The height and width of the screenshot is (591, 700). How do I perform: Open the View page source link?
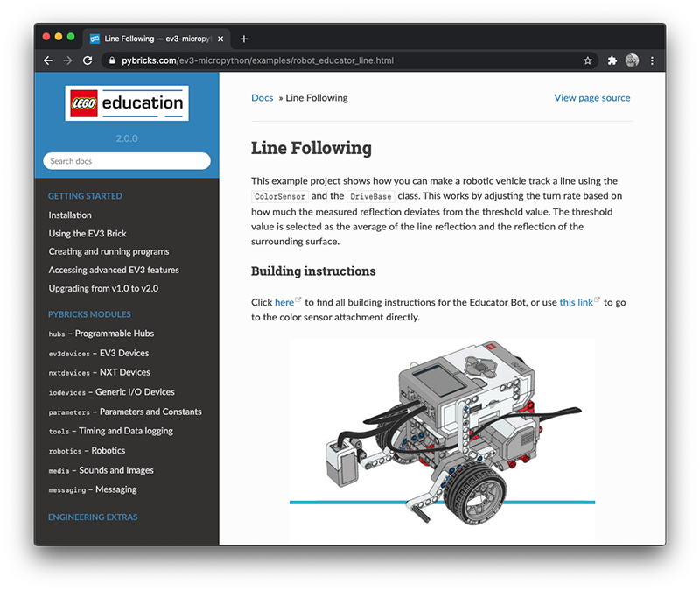(591, 97)
